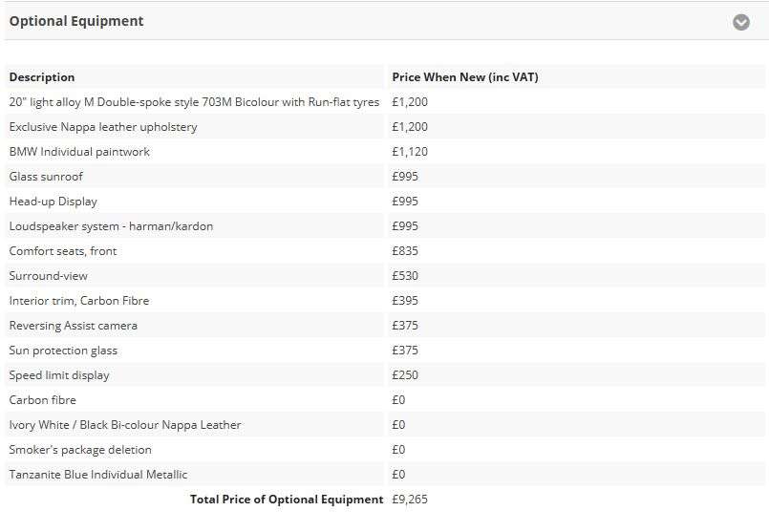Click the Sun protection glass row

384,351
